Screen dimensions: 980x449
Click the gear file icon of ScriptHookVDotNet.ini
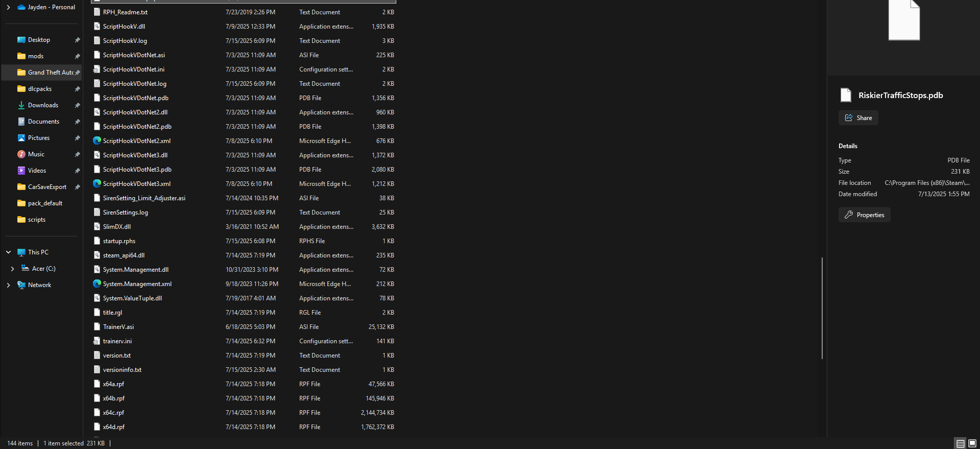coord(97,69)
